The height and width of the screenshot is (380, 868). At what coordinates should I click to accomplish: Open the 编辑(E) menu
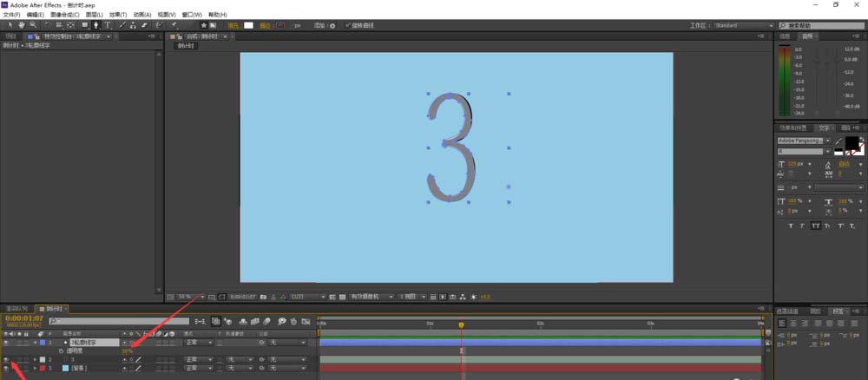point(35,15)
